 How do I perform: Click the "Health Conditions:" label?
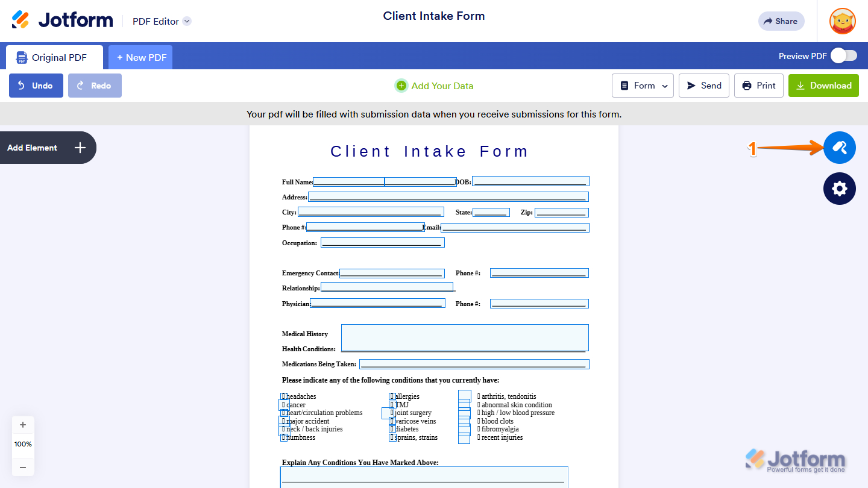309,349
